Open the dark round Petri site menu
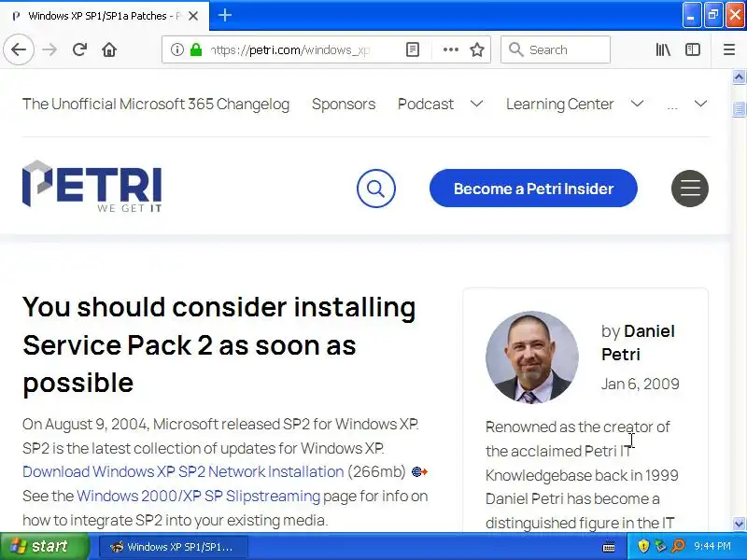The height and width of the screenshot is (560, 747). (x=690, y=189)
